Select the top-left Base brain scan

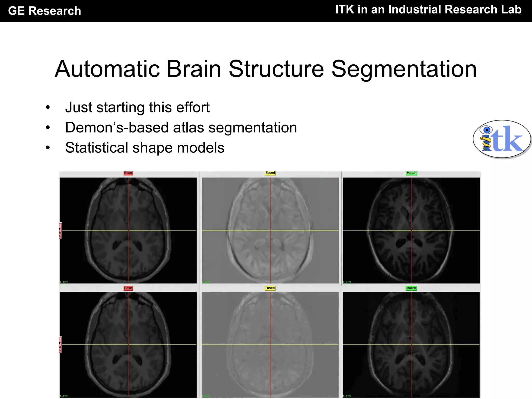[x=128, y=230]
